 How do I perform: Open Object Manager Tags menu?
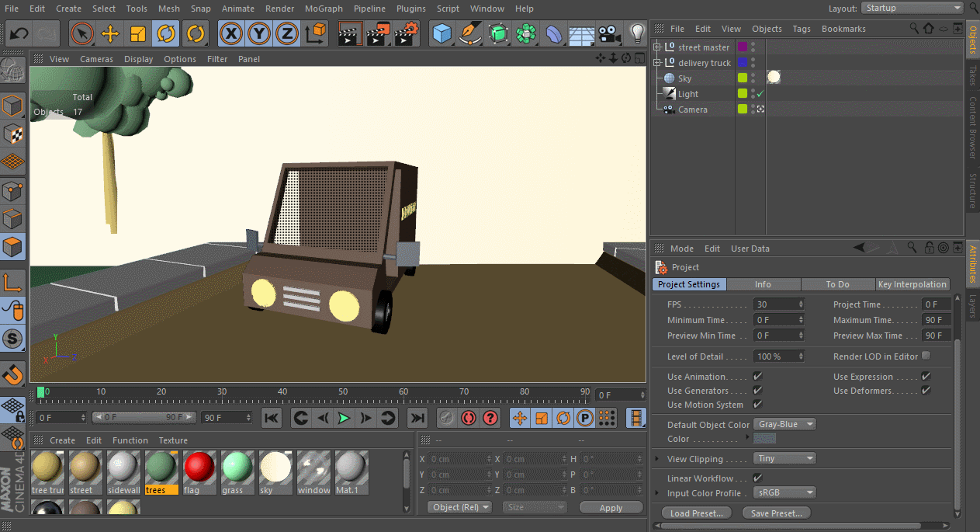coord(802,29)
